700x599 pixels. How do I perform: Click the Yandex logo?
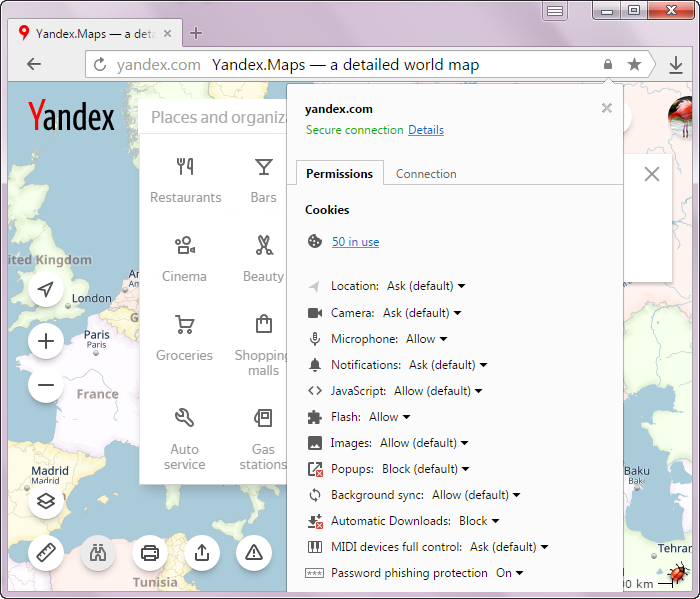tap(71, 116)
